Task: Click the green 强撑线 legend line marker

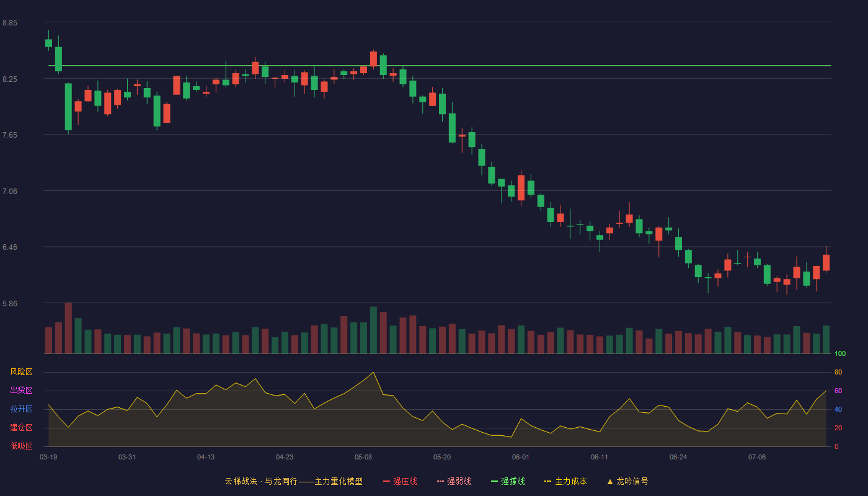Action: click(x=494, y=481)
